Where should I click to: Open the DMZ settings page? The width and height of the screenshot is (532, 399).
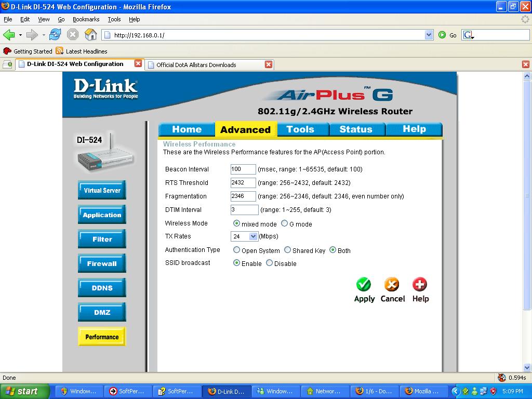point(102,312)
